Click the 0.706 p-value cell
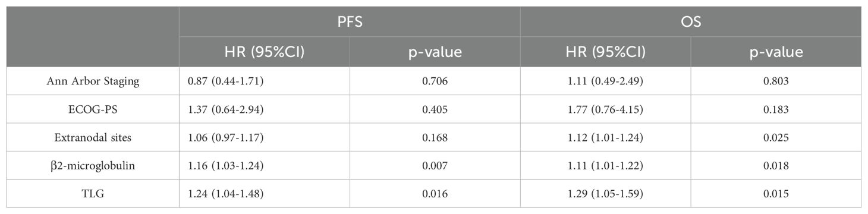The image size is (868, 214). (x=435, y=81)
